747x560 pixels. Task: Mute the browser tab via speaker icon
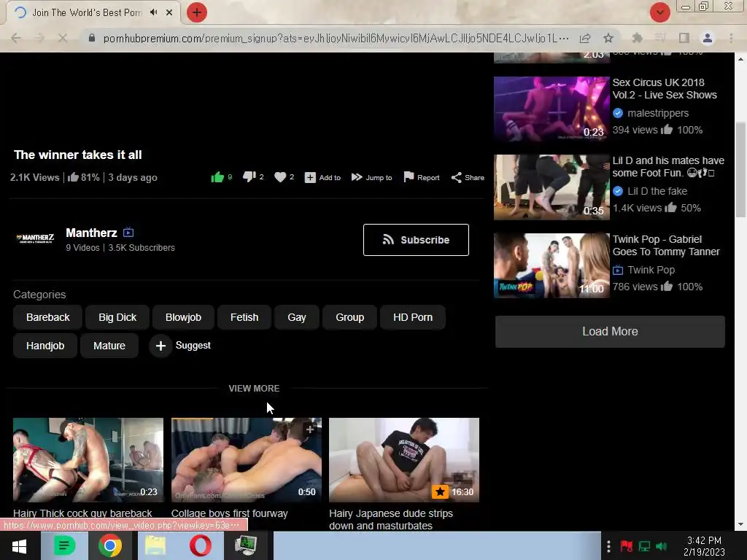tap(153, 12)
